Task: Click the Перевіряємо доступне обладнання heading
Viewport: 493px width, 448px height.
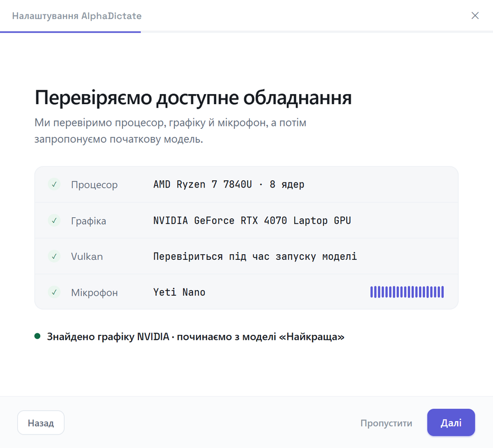Action: [193, 97]
